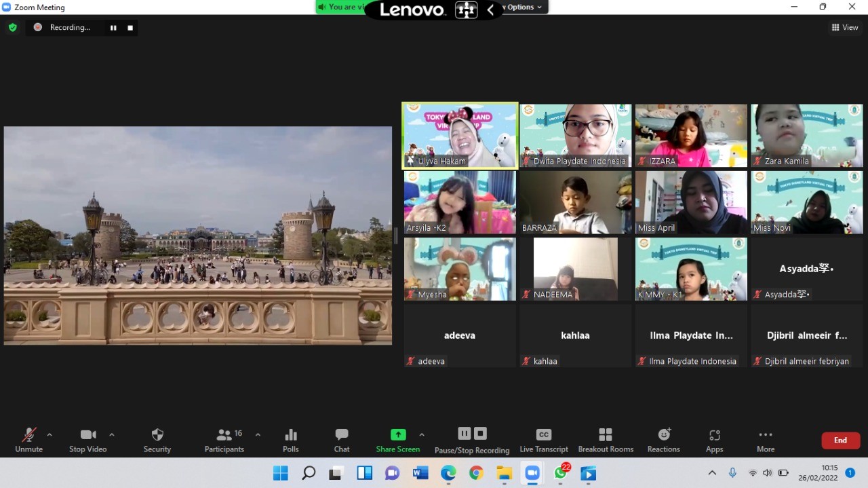Open File Explorer from taskbar
Image resolution: width=868 pixels, height=488 pixels.
coord(504,473)
